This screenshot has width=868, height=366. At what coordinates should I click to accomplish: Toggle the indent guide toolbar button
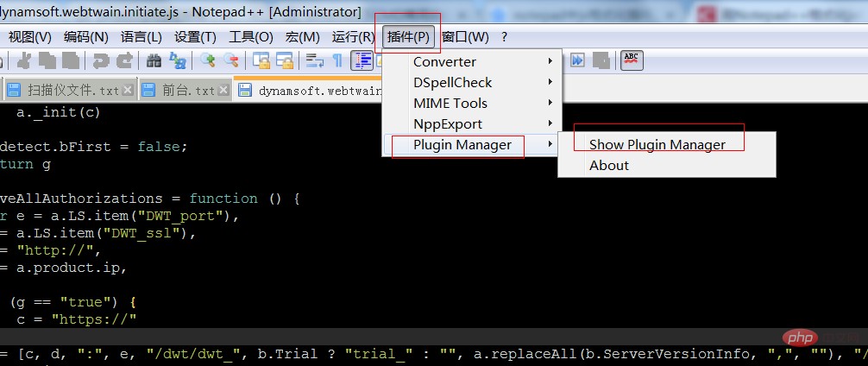pyautogui.click(x=362, y=60)
